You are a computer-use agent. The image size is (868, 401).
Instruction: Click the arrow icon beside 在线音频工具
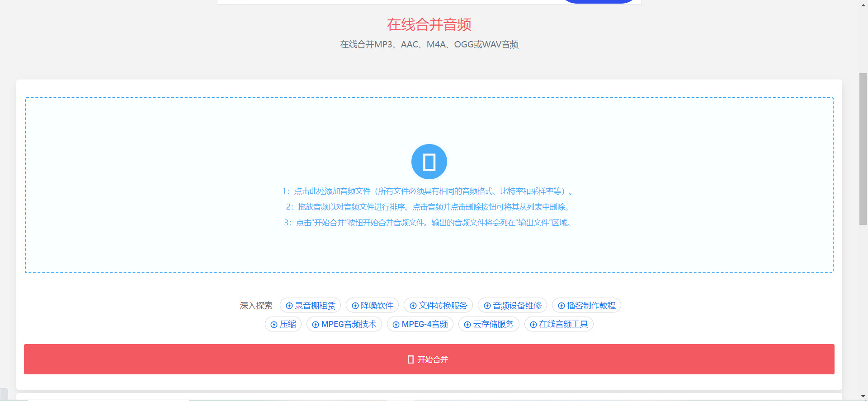coord(533,324)
